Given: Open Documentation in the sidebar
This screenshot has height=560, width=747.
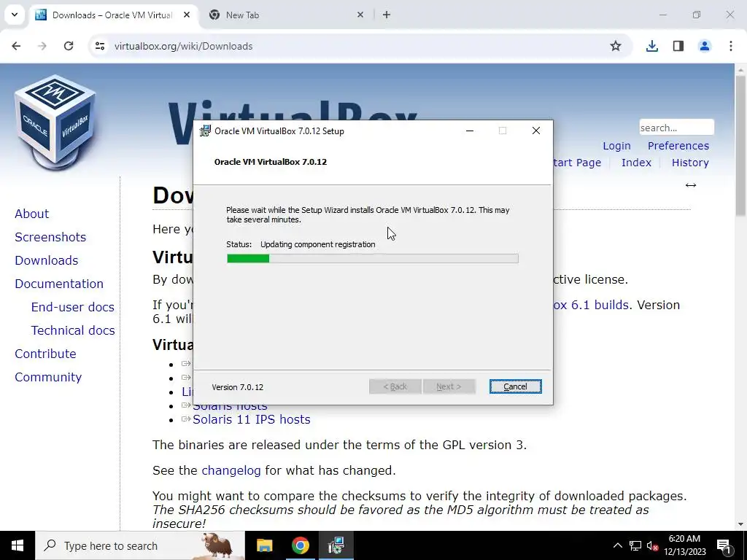Looking at the screenshot, I should [59, 284].
